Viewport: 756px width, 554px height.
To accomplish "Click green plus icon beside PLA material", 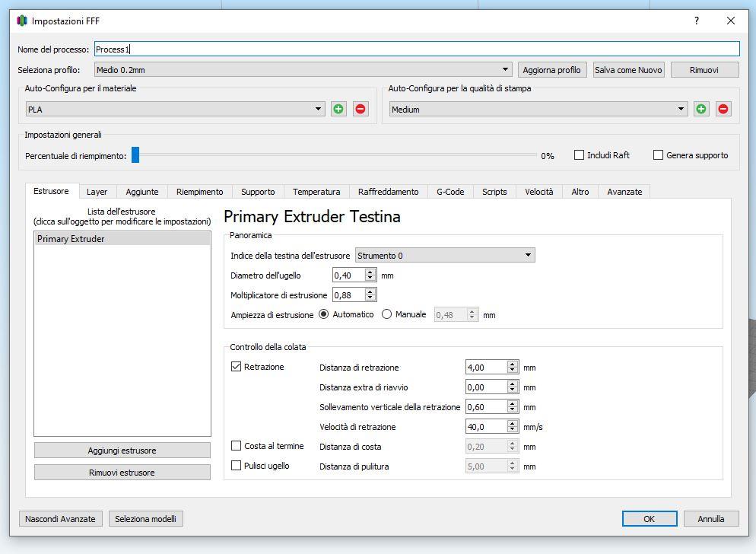I will pos(338,109).
